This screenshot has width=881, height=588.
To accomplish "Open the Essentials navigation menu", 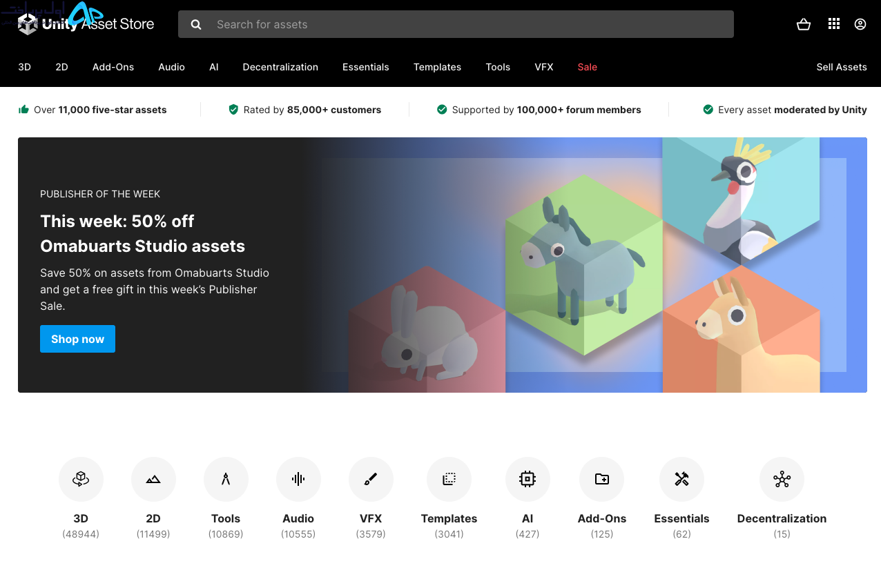I will pyautogui.click(x=366, y=67).
